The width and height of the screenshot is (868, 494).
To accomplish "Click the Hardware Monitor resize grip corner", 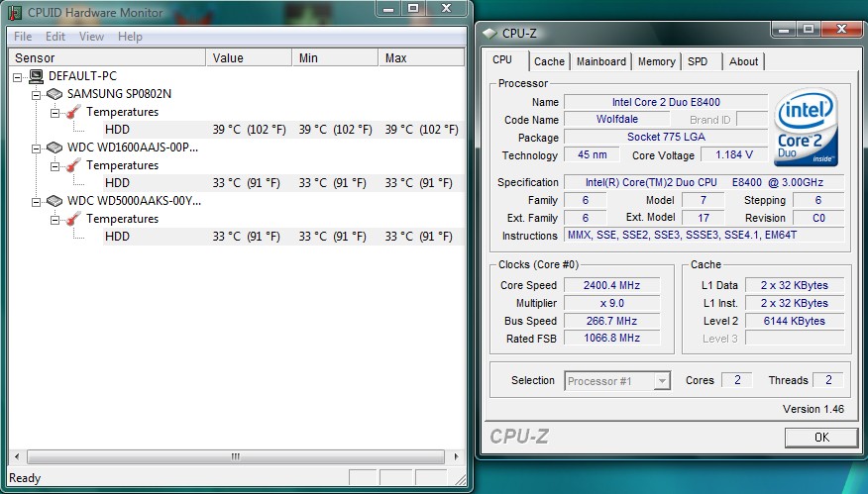I will (x=460, y=478).
